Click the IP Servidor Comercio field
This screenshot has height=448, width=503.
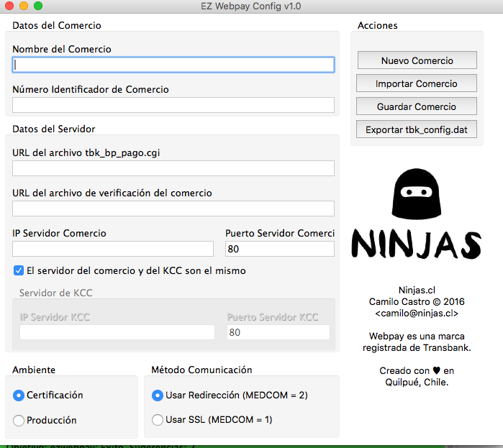113,249
